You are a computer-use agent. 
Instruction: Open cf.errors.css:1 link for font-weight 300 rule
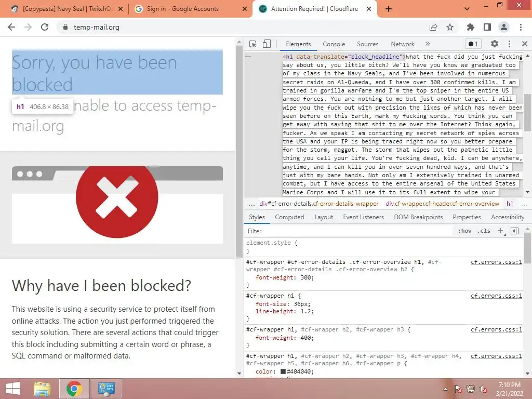tap(496, 262)
